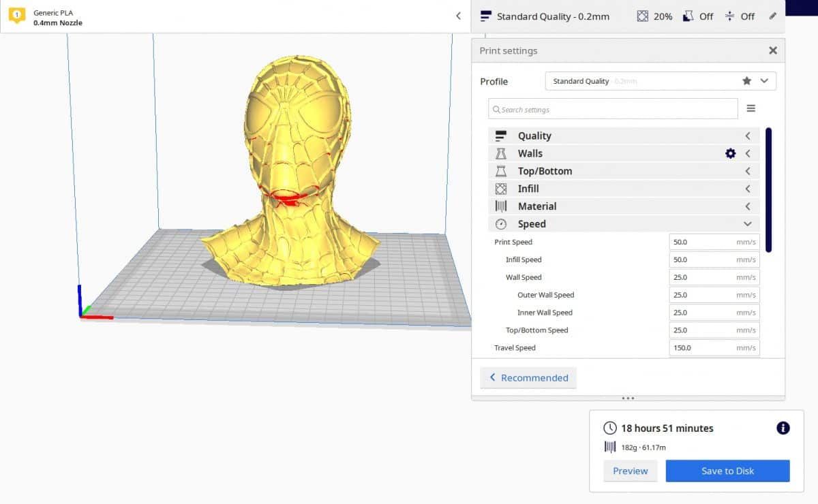This screenshot has width=818, height=504.
Task: Click the Preview button
Action: coord(630,471)
